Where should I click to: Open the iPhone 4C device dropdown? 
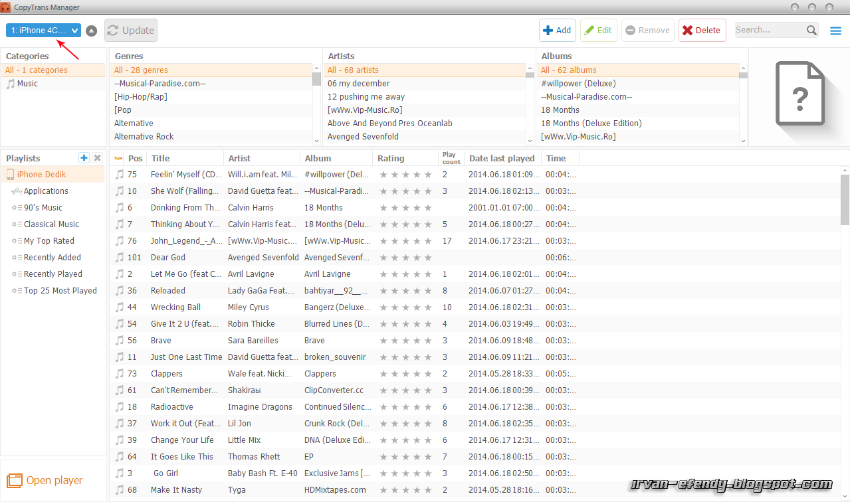(x=43, y=31)
